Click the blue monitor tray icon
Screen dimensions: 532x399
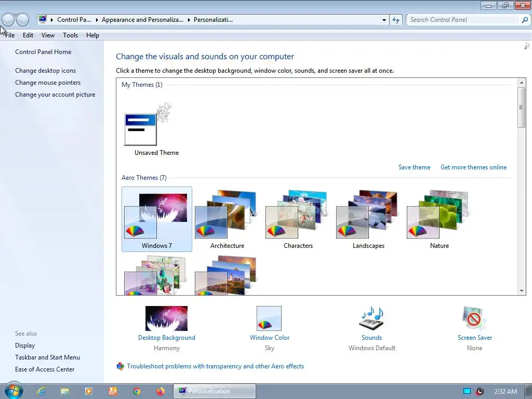click(x=467, y=391)
